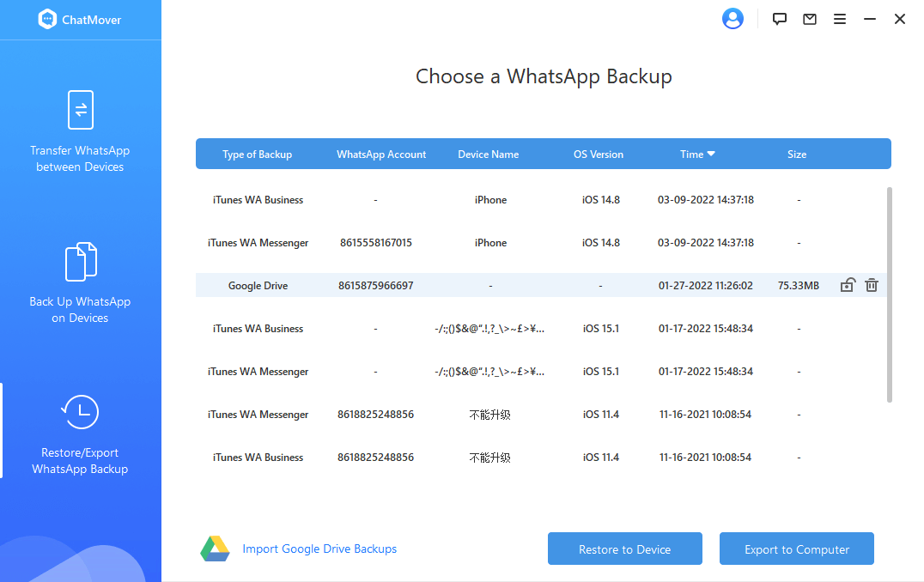This screenshot has height=582, width=924.
Task: Toggle sort order with Time column arrow
Action: point(711,155)
